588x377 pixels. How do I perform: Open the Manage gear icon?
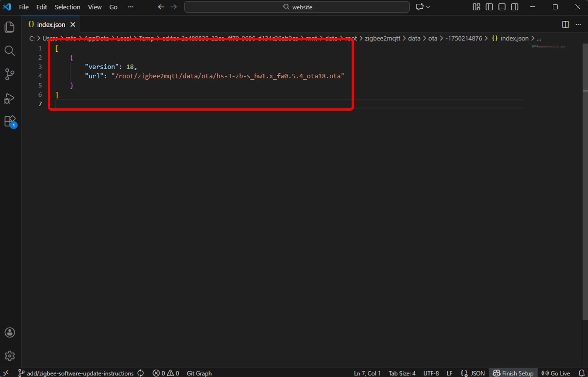point(10,356)
